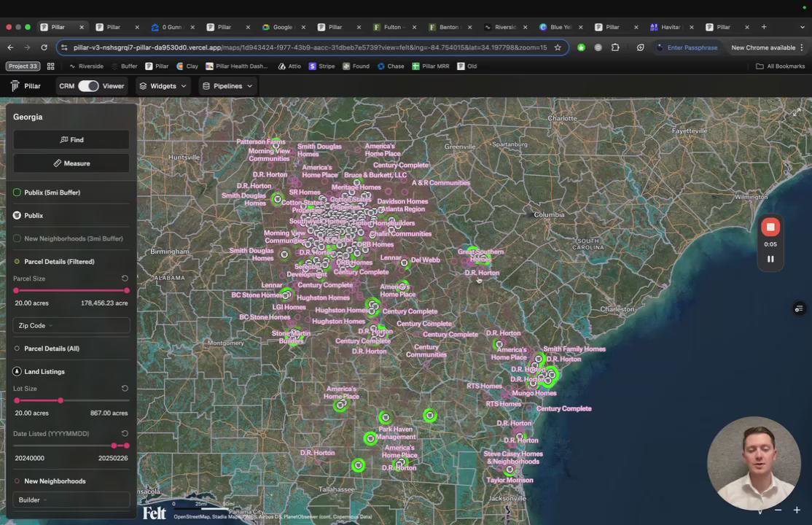Reset the Date Listed filter
Image resolution: width=812 pixels, height=525 pixels.
(x=125, y=433)
